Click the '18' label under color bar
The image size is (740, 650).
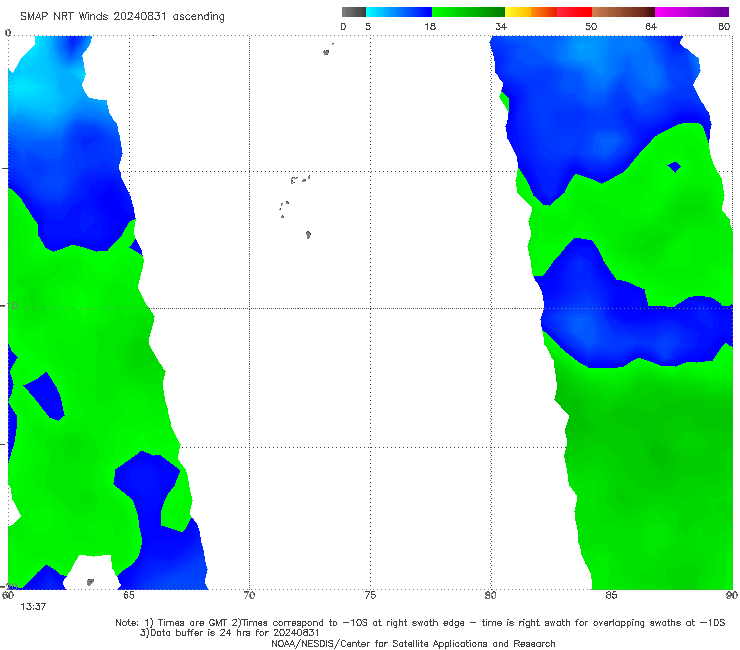pyautogui.click(x=430, y=26)
